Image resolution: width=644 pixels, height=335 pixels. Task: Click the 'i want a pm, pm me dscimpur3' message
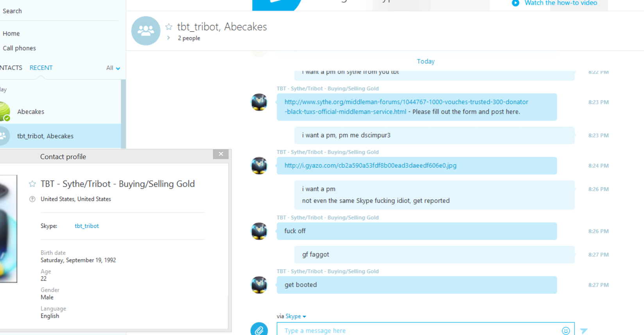pos(435,135)
